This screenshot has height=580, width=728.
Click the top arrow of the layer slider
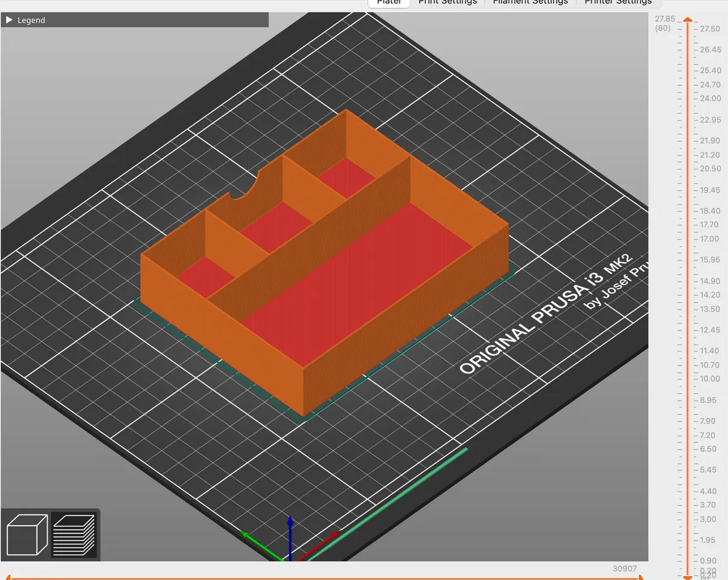tap(688, 20)
